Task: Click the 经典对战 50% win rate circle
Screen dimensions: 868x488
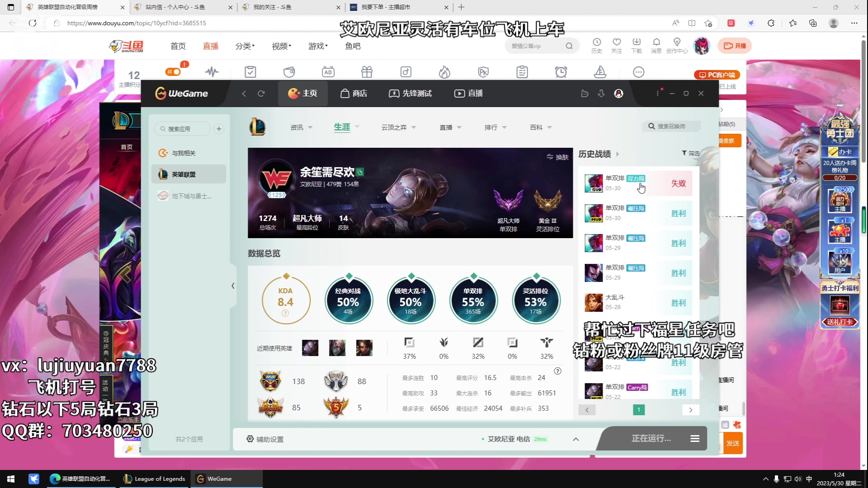Action: pos(349,300)
